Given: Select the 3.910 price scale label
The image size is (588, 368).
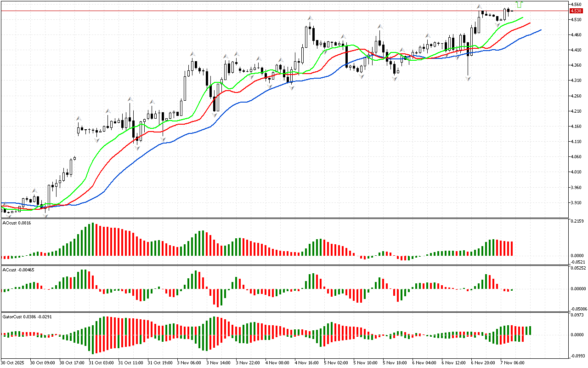Looking at the screenshot, I should pyautogui.click(x=576, y=203).
